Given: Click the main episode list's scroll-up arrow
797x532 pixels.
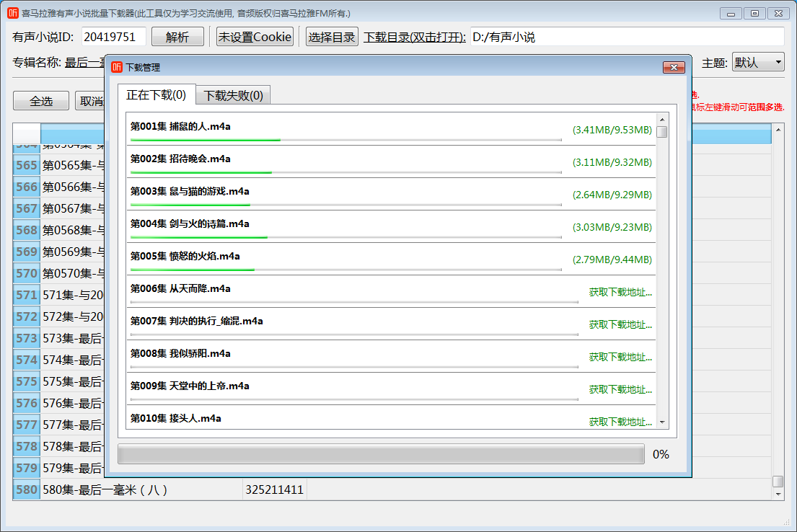Looking at the screenshot, I should coord(778,130).
